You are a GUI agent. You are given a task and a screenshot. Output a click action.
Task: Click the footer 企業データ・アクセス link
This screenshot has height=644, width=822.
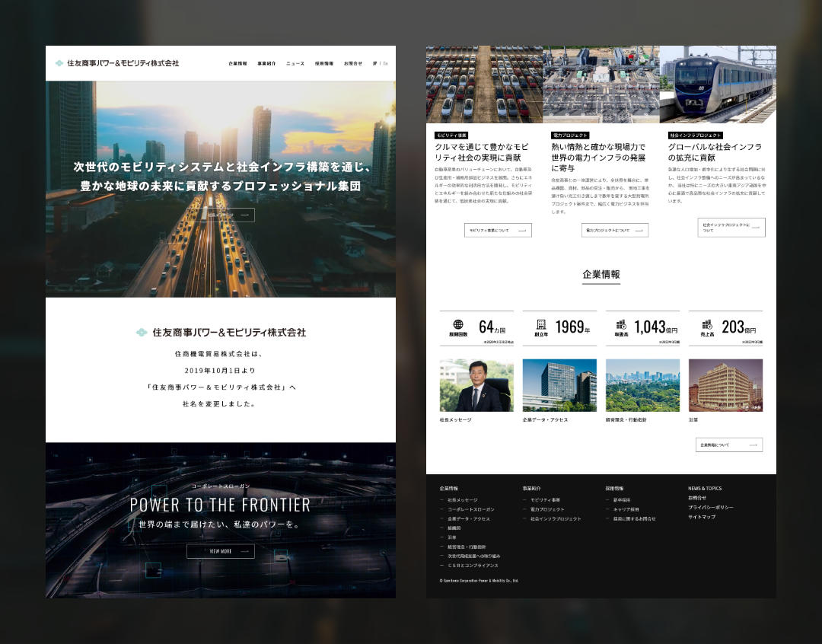469,519
